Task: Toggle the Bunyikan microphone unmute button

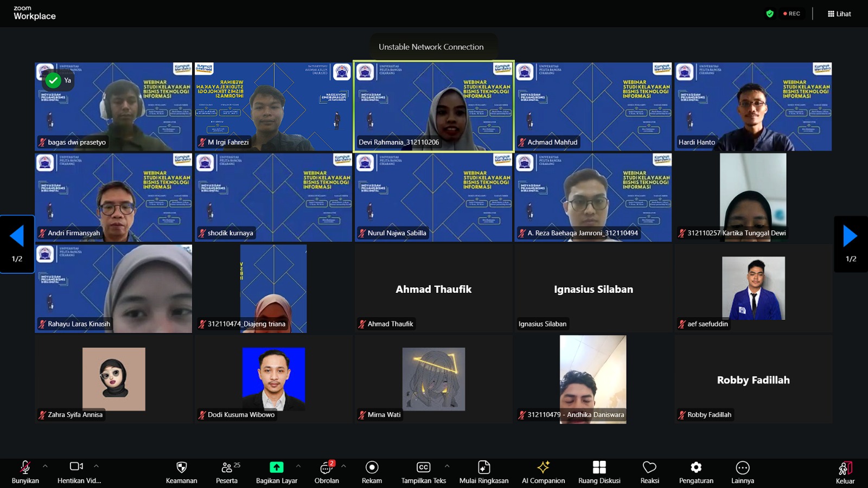Action: pyautogui.click(x=25, y=467)
